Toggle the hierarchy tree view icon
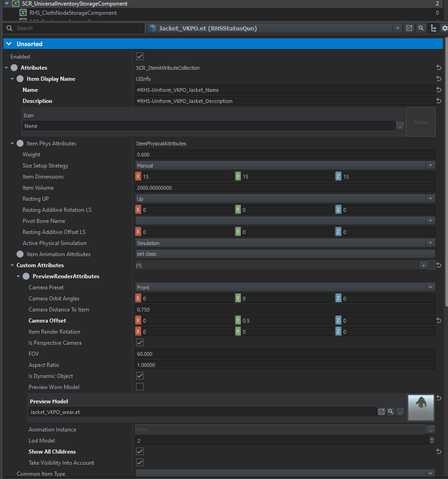The width and height of the screenshot is (448, 479). click(x=433, y=28)
